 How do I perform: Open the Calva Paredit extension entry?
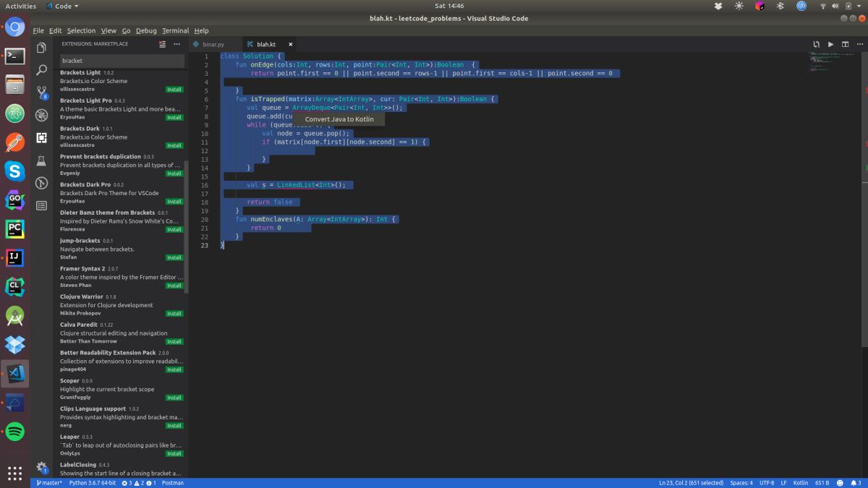(x=122, y=333)
